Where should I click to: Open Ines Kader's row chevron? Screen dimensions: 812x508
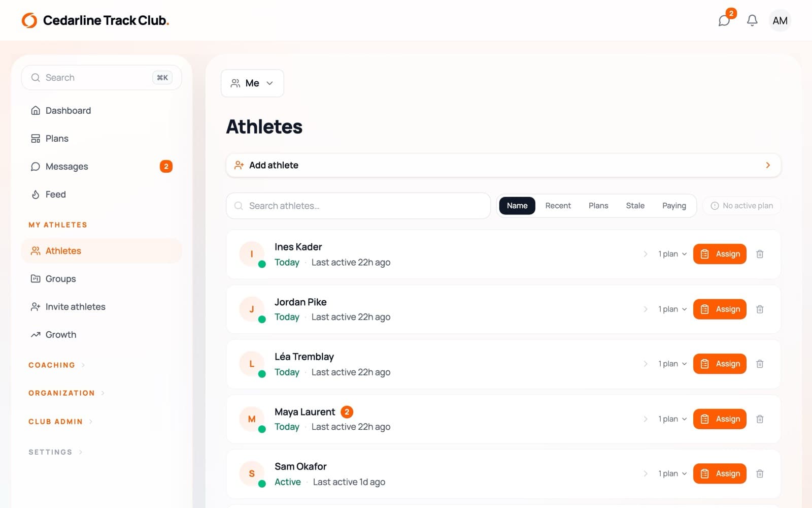pos(646,254)
